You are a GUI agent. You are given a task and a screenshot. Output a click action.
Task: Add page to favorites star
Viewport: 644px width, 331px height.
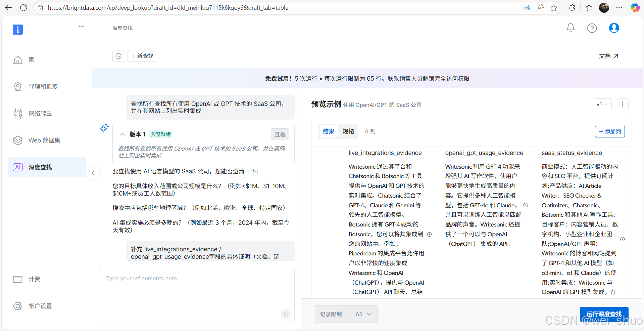[x=554, y=7]
